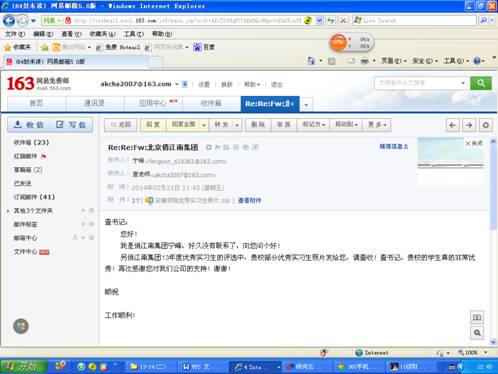Click the round smiley face icon in sidebar
This screenshot has height=374, width=498.
coord(21,326)
